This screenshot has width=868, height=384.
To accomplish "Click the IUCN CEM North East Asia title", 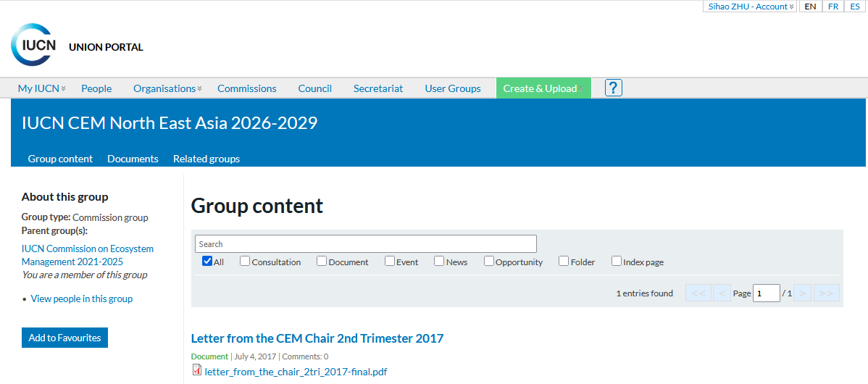I will click(x=170, y=123).
